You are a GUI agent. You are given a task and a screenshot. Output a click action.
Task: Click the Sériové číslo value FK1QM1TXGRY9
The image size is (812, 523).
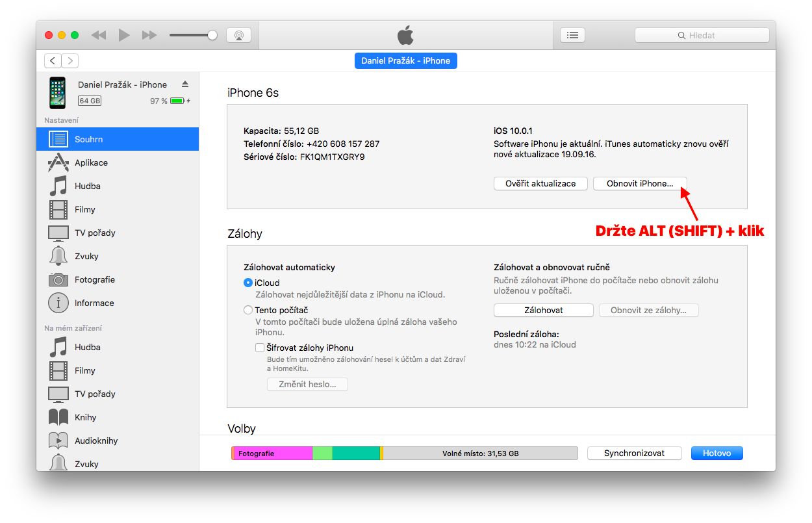point(332,157)
